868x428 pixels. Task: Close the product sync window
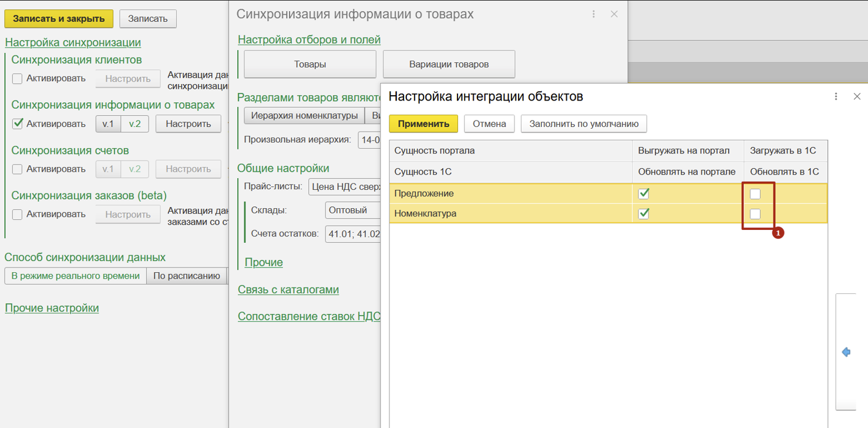614,14
